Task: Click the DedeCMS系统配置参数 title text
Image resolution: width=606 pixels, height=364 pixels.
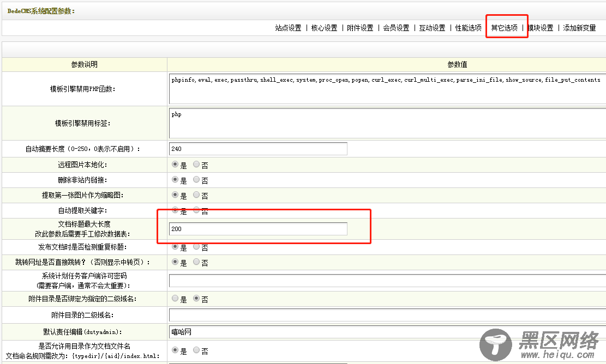Action: [41, 11]
